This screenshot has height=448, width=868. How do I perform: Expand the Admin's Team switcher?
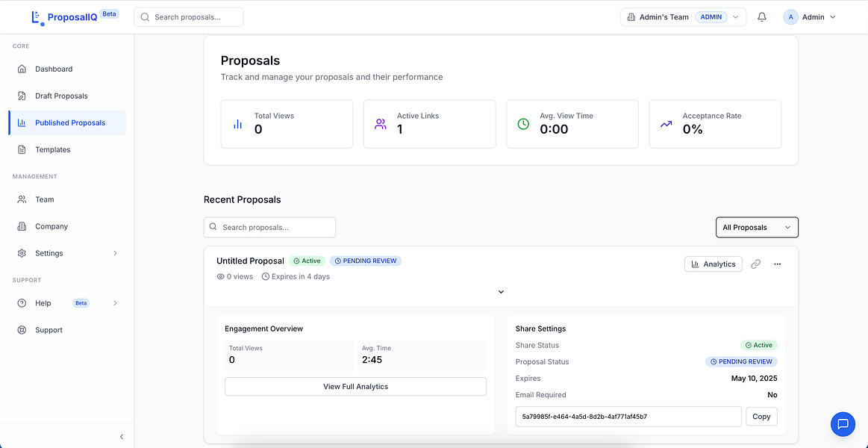coord(682,17)
